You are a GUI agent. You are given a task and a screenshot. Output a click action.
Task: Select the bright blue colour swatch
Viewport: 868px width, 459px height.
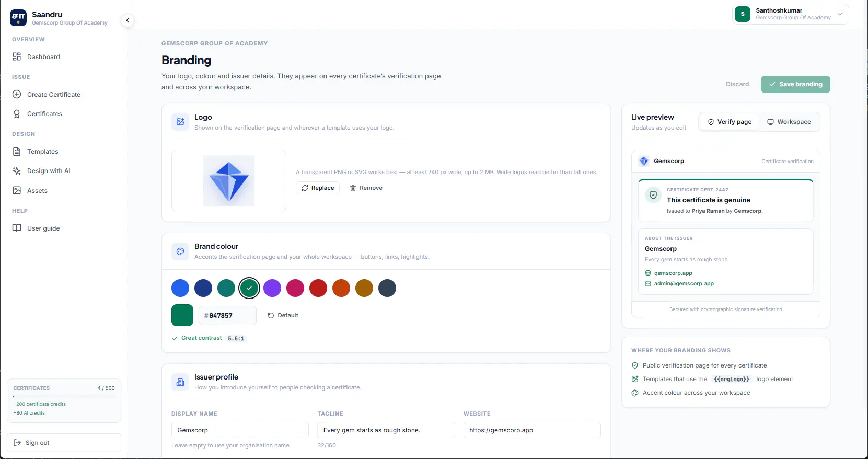(180, 288)
